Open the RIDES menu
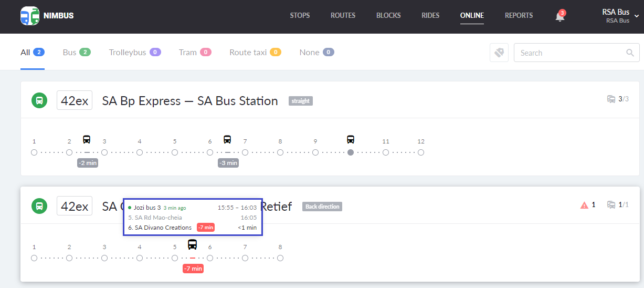The image size is (644, 288). click(x=430, y=16)
